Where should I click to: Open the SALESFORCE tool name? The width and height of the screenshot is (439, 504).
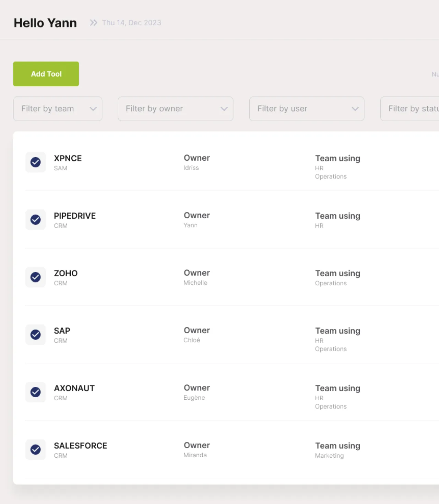[x=81, y=446]
